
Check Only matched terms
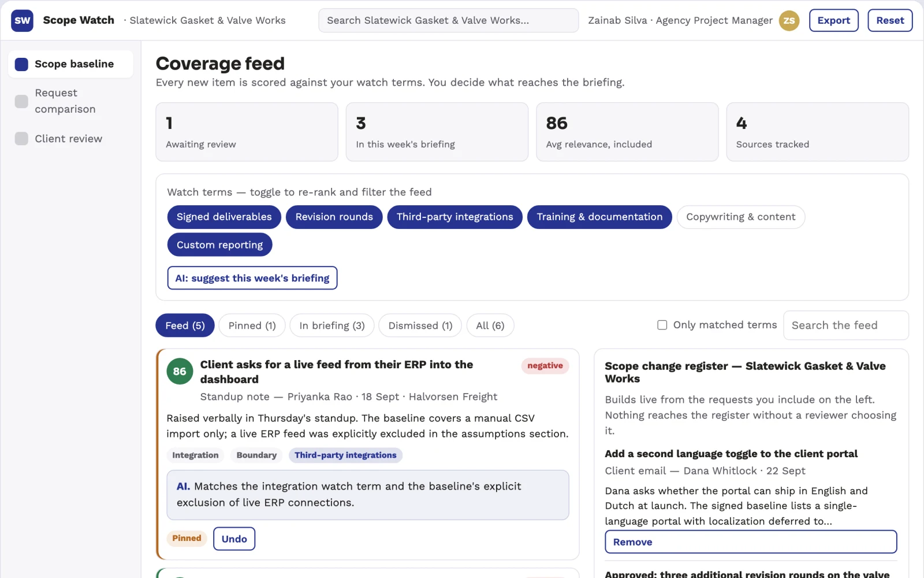tap(662, 325)
